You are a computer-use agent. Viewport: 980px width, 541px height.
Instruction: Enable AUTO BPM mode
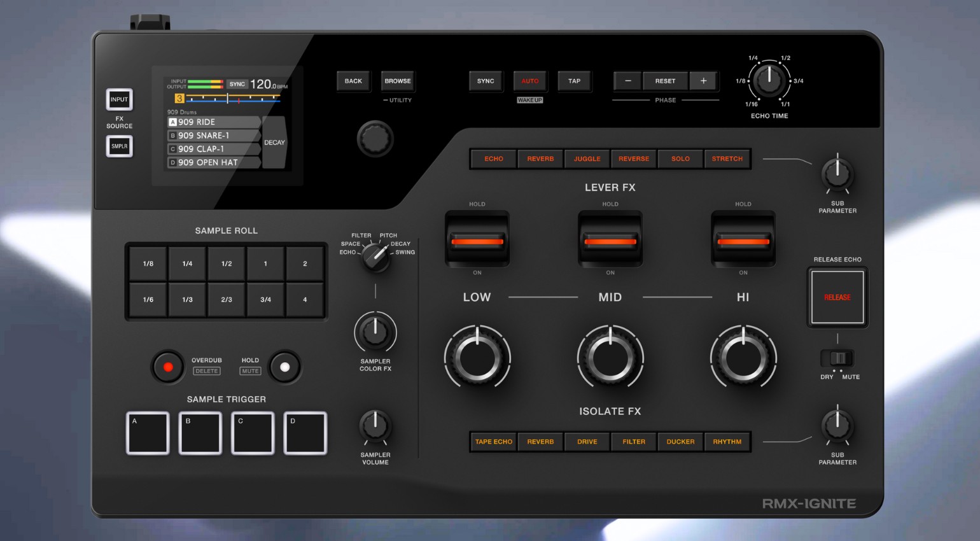tap(530, 81)
